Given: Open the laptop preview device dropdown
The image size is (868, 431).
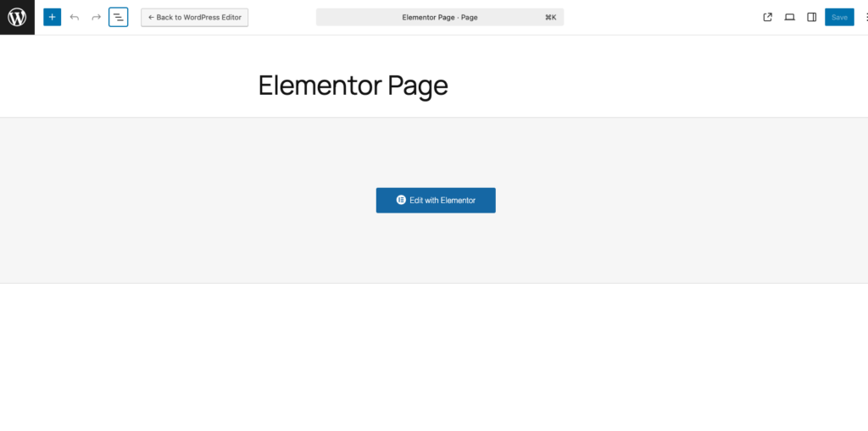Looking at the screenshot, I should [790, 17].
